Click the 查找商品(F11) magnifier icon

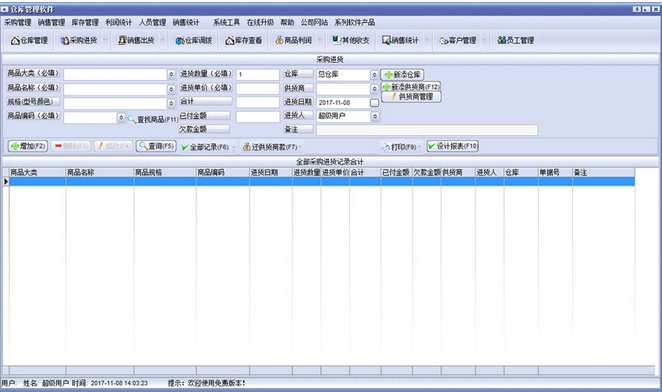(132, 120)
